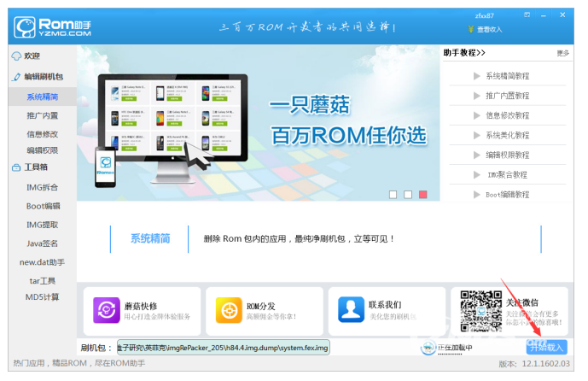The image size is (588, 381).
Task: Open 信息修改 in the sidebar
Action: pos(43,134)
